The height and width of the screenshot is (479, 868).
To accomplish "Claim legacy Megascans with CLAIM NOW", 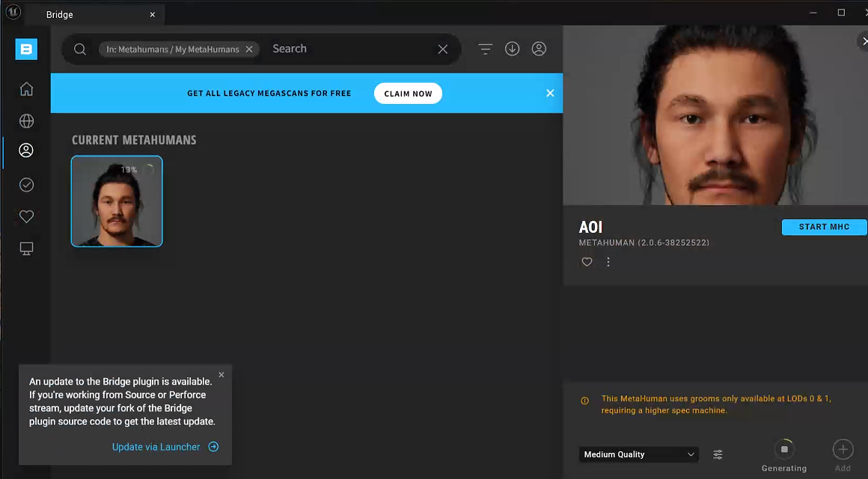I will click(x=408, y=93).
